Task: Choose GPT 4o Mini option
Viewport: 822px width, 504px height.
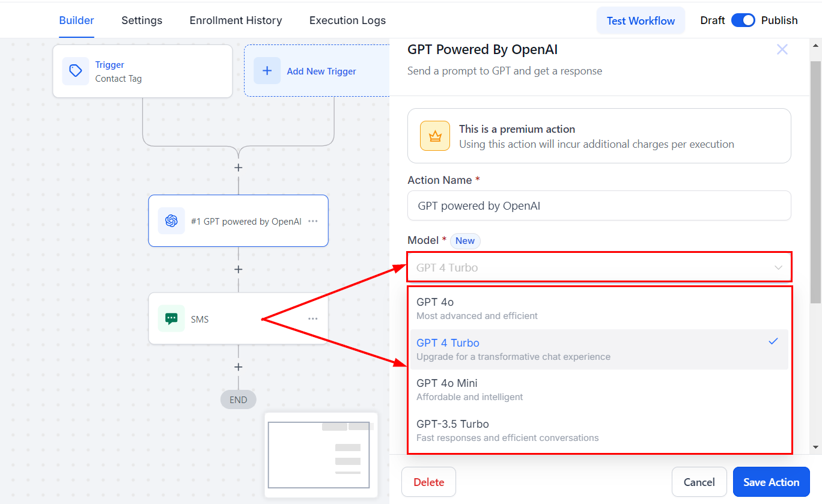Action: pos(598,389)
